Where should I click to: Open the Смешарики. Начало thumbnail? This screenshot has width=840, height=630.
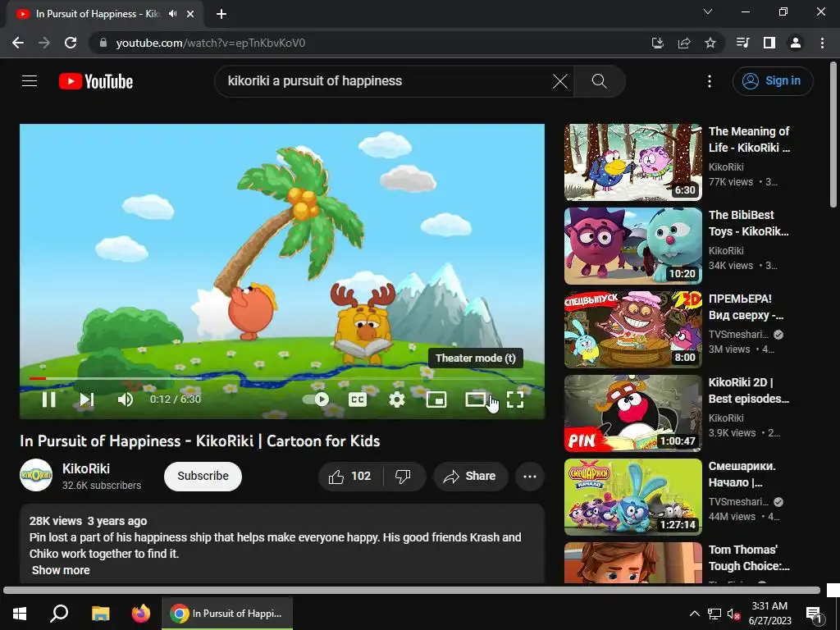[x=632, y=496]
